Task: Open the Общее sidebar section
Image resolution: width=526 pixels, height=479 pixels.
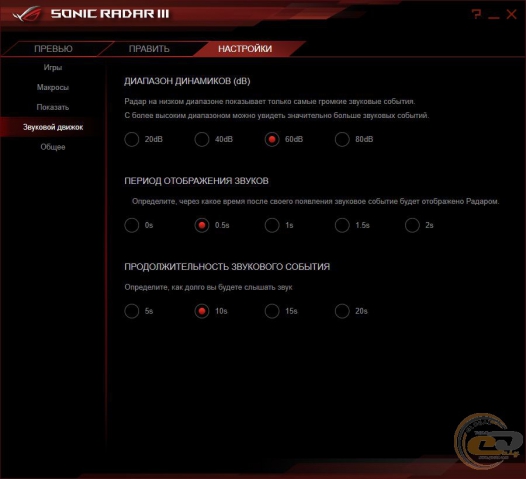Action: click(53, 147)
